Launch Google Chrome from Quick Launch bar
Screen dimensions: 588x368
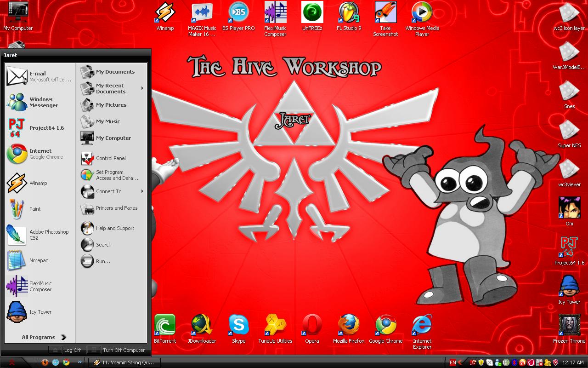67,362
